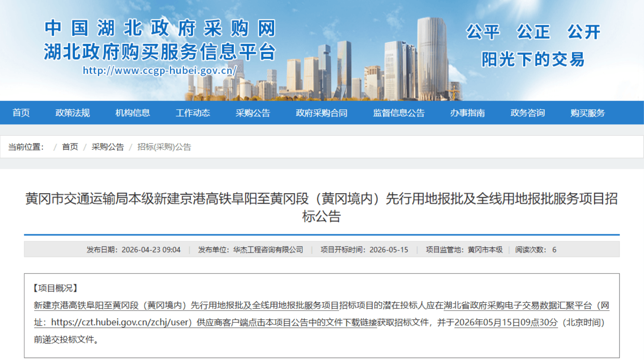
Task: Open the 机构信息 menu item
Action: click(132, 113)
